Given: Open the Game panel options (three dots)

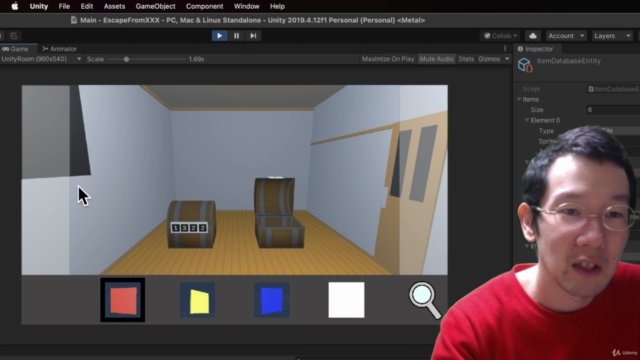Looking at the screenshot, I should click(505, 49).
